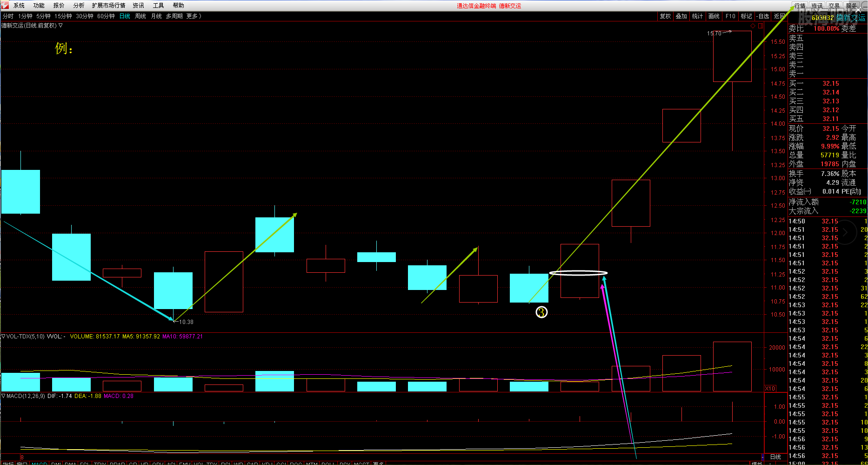Open the 报价 menu
The width and height of the screenshot is (868, 465).
(x=59, y=6)
